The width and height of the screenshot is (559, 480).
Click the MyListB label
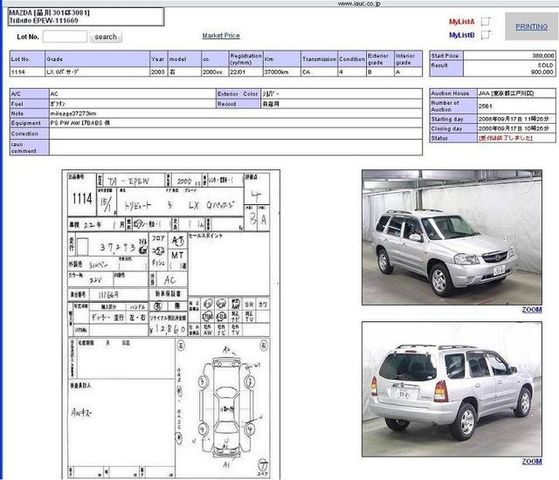462,35
